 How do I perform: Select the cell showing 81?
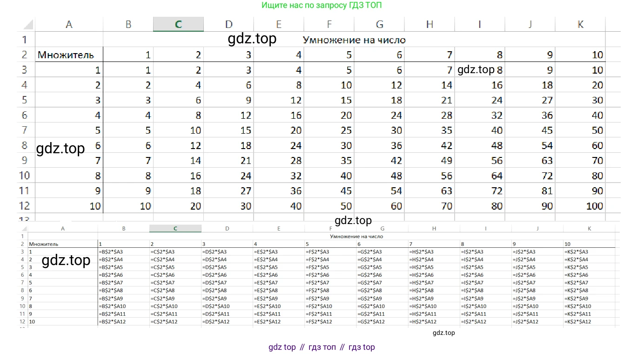(x=530, y=191)
